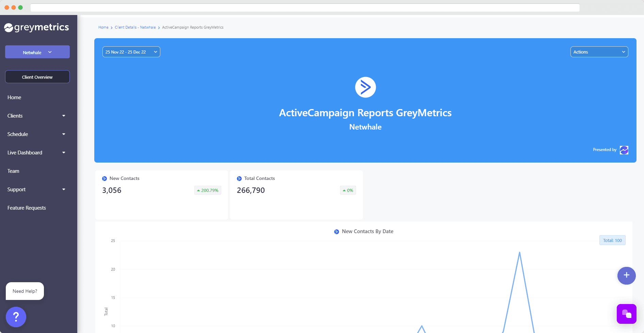This screenshot has width=644, height=333.
Task: Click the ActiveCampaign Reports GreyMetrics title
Action: [x=365, y=113]
